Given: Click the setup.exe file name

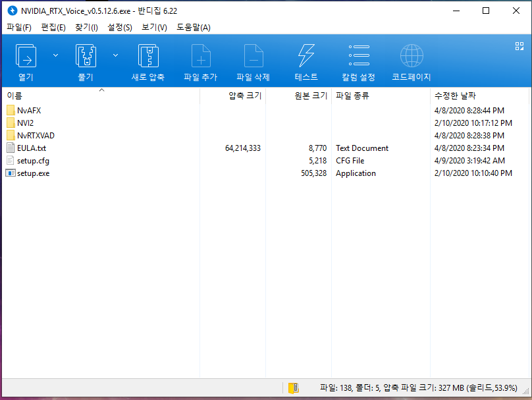Looking at the screenshot, I should click(x=33, y=173).
